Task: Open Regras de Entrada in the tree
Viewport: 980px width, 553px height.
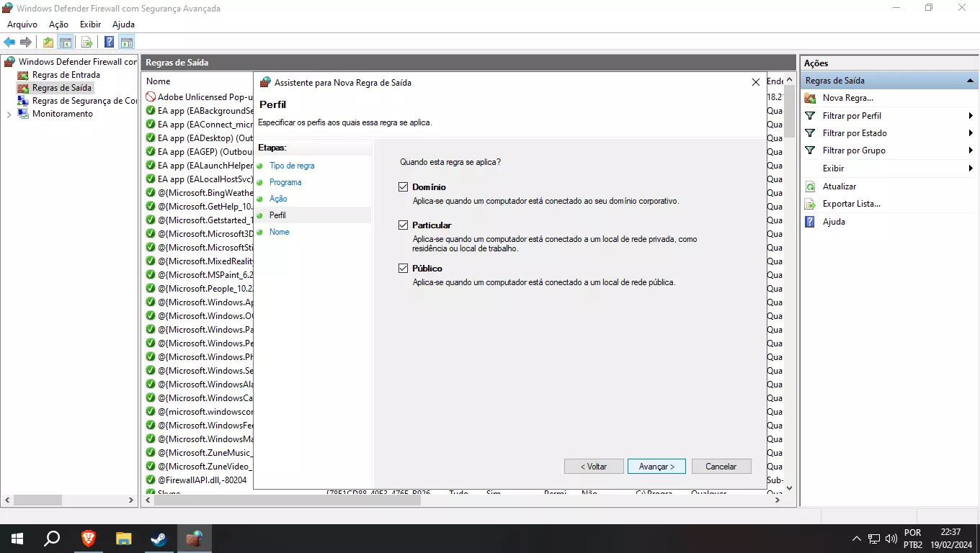Action: click(66, 75)
